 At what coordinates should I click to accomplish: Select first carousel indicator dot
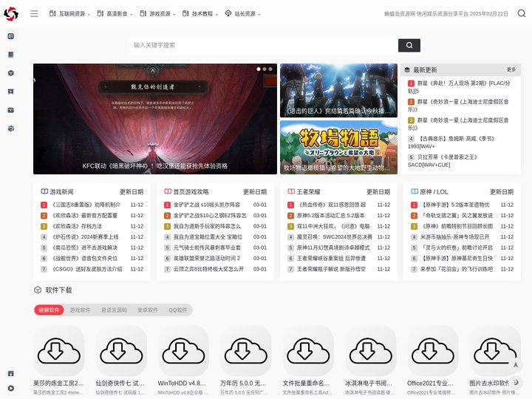pos(259,69)
